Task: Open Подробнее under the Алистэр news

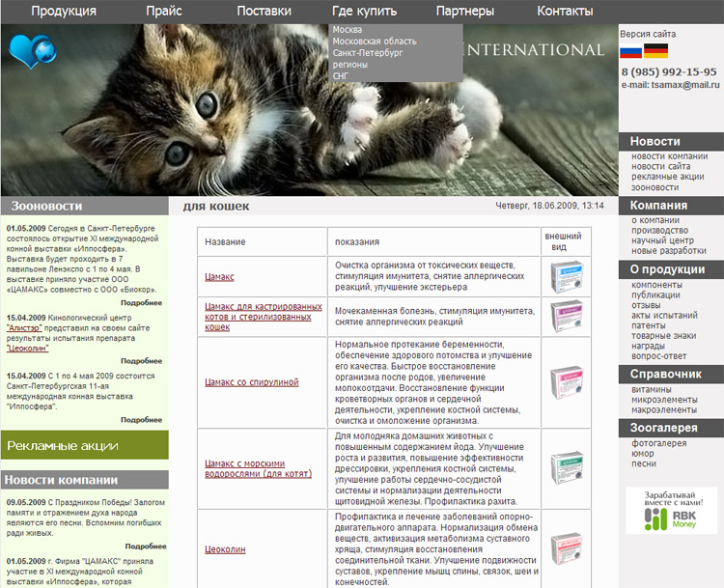Action: tap(141, 361)
